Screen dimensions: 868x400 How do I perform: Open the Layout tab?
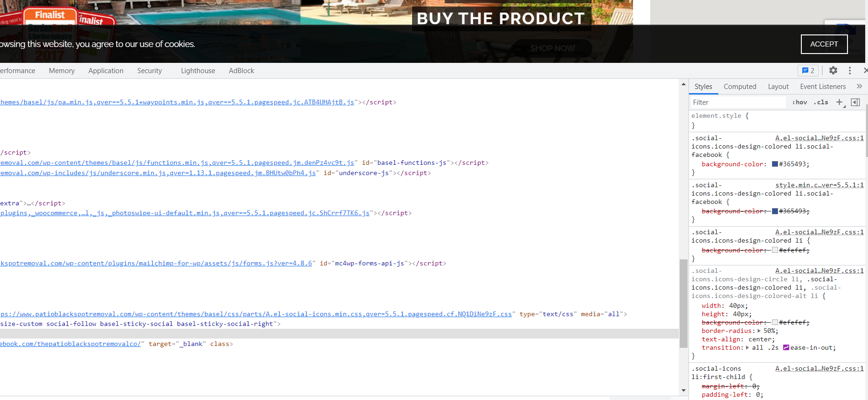778,87
